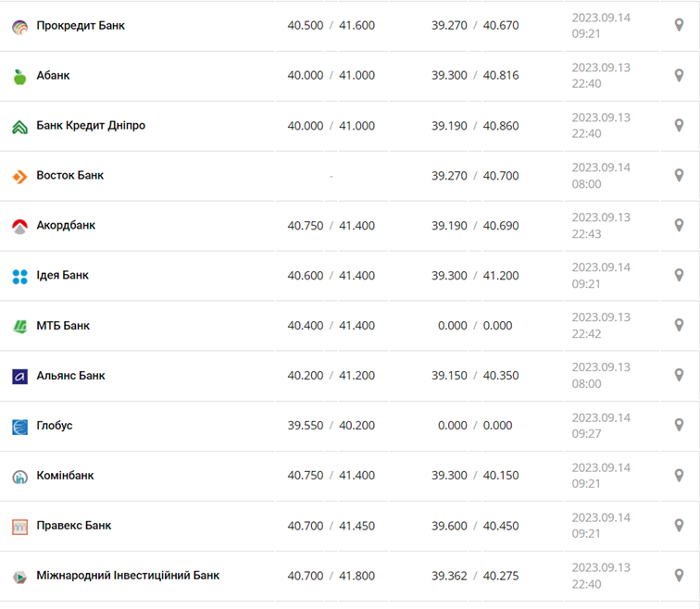Click the Правекс Банк logo thumbnail
Screen dimensions: 700x609
click(x=19, y=526)
